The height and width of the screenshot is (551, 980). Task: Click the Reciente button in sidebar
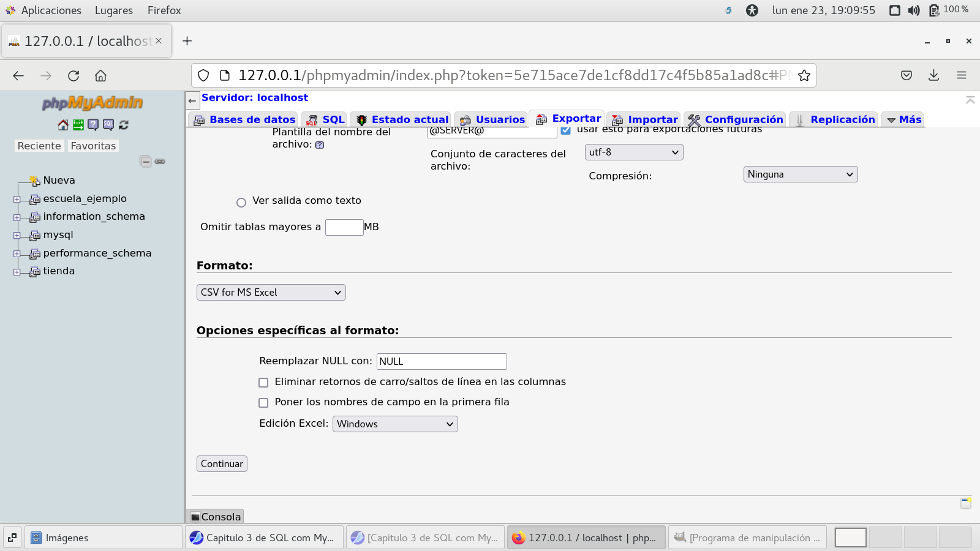click(39, 146)
